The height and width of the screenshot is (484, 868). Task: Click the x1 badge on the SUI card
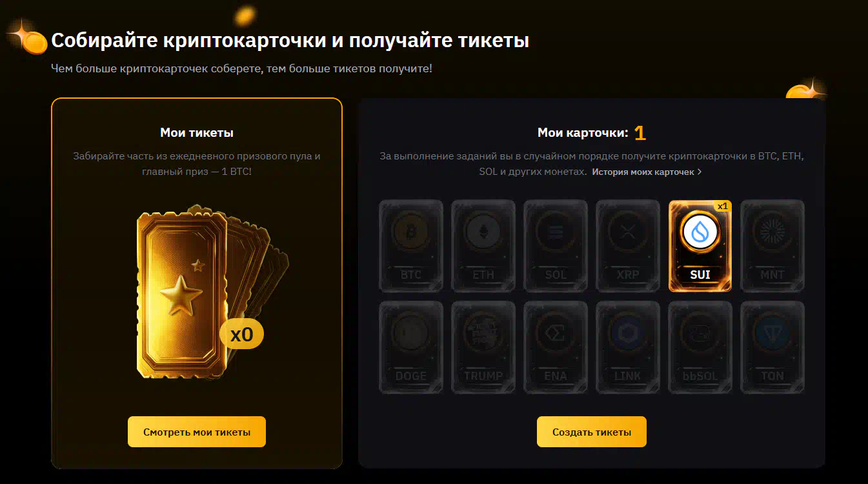point(723,206)
